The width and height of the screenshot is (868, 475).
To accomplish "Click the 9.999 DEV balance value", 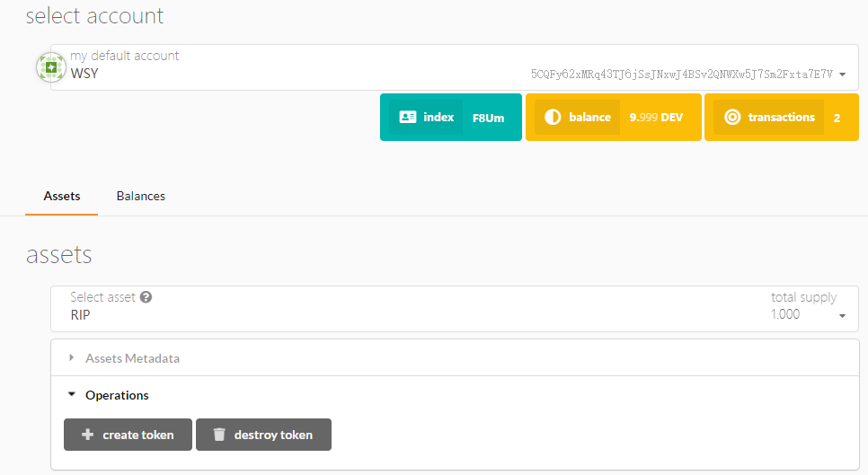I will (656, 118).
